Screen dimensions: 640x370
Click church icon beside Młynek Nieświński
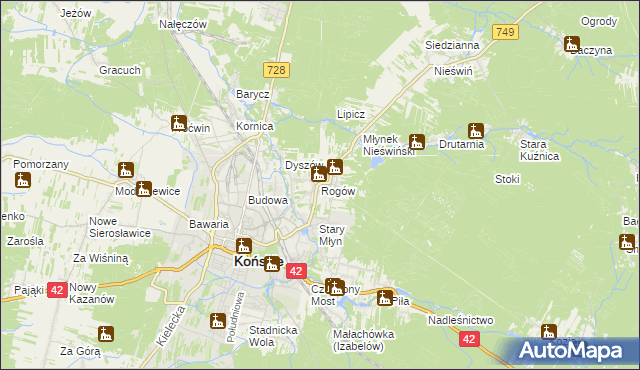coord(416,142)
